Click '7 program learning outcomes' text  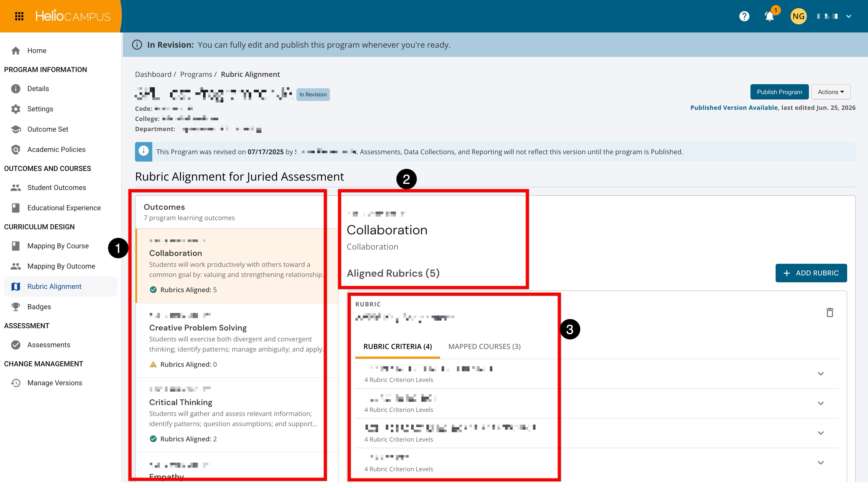[x=189, y=218]
